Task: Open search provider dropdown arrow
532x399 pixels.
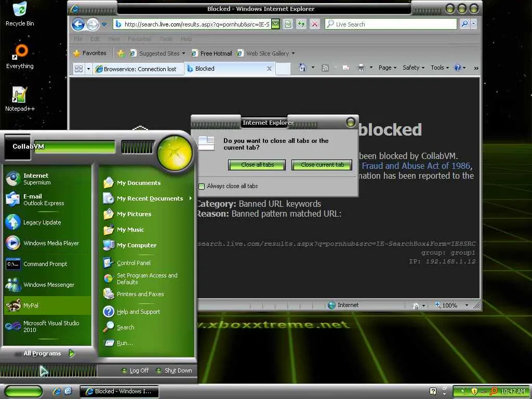Action: [x=474, y=24]
